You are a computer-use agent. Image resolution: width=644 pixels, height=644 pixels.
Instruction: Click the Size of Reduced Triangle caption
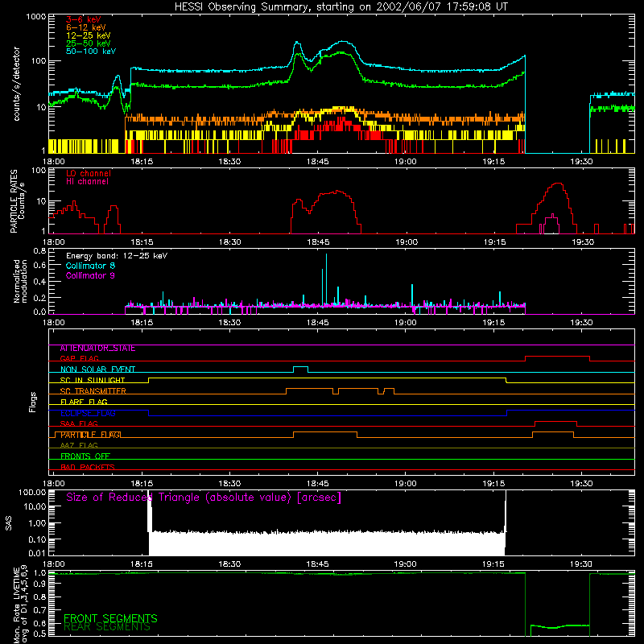204,497
